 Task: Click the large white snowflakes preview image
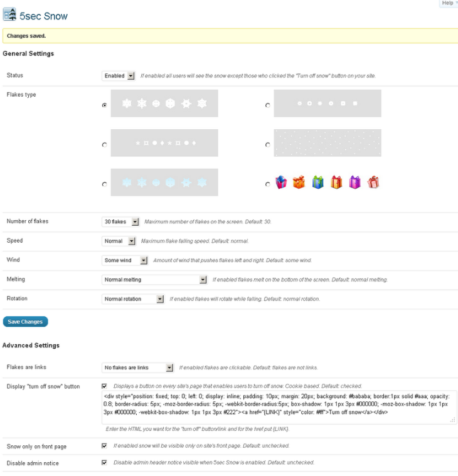coord(164,103)
